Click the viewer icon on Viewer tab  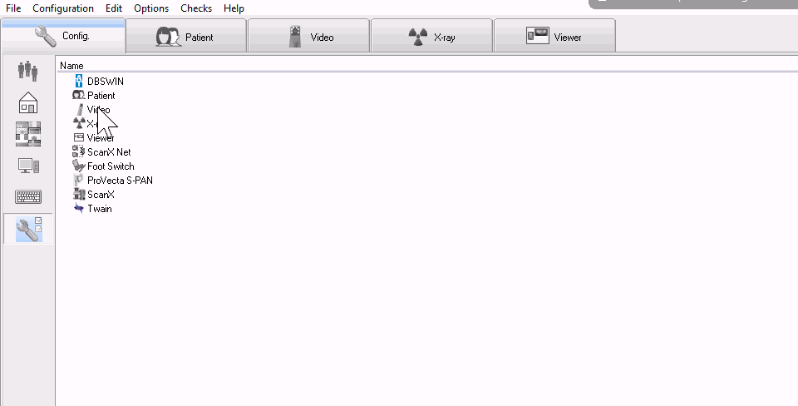(537, 36)
